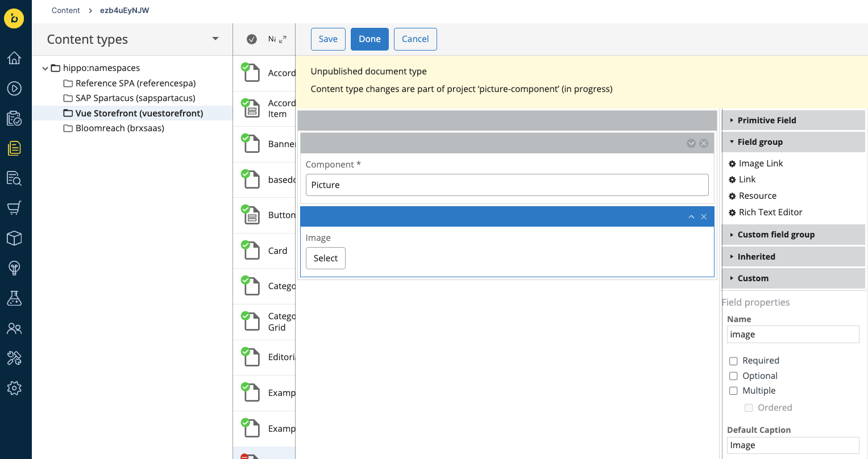
Task: Open the document search icon in sidebar
Action: point(14,178)
